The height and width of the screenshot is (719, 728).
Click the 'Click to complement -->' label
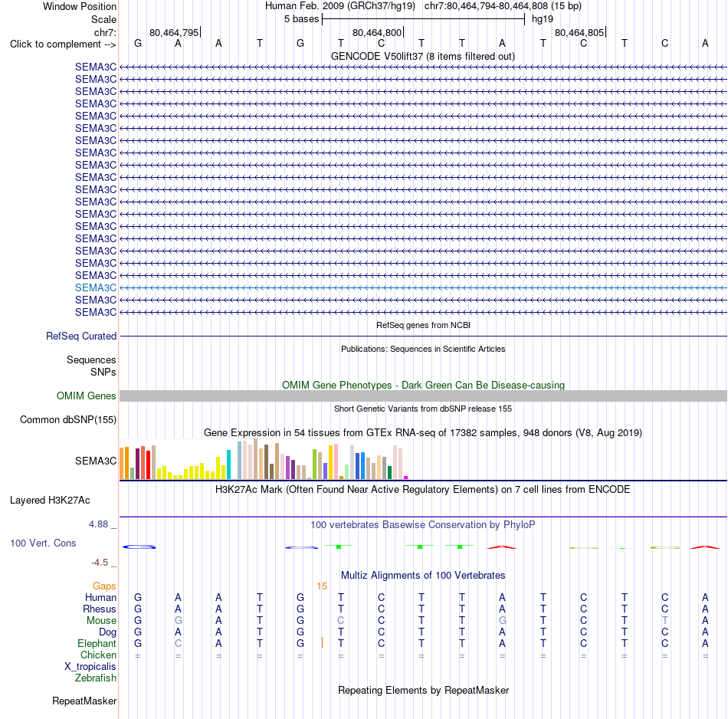(x=63, y=44)
